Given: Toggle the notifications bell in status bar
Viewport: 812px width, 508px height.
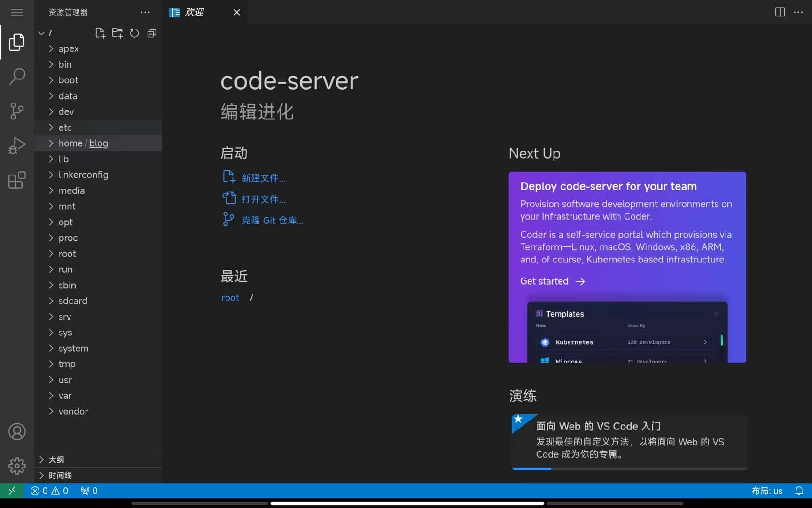Looking at the screenshot, I should point(798,491).
